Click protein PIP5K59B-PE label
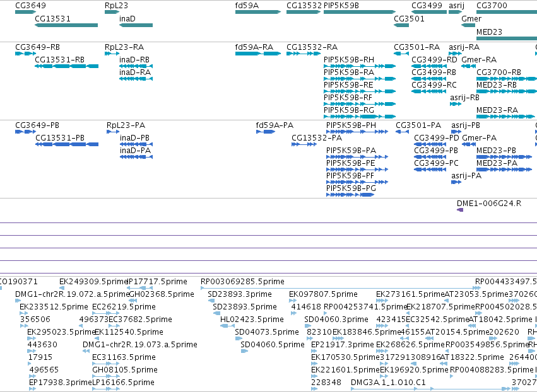The width and height of the screenshot is (537, 392). [351, 163]
